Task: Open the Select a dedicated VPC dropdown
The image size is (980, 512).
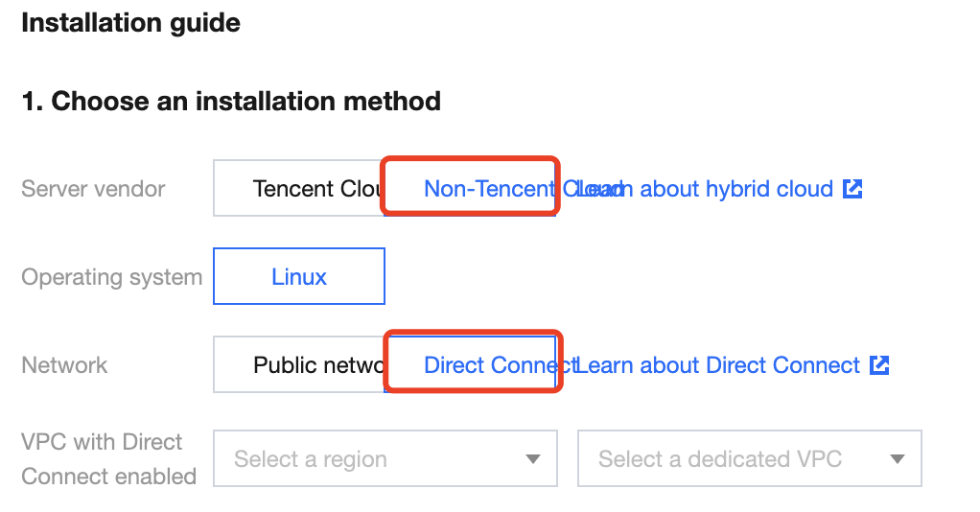Action: pyautogui.click(x=749, y=459)
